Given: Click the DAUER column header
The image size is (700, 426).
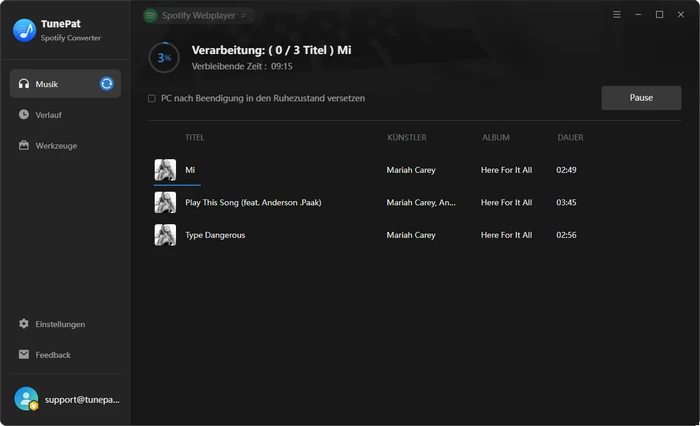Looking at the screenshot, I should pyautogui.click(x=570, y=137).
